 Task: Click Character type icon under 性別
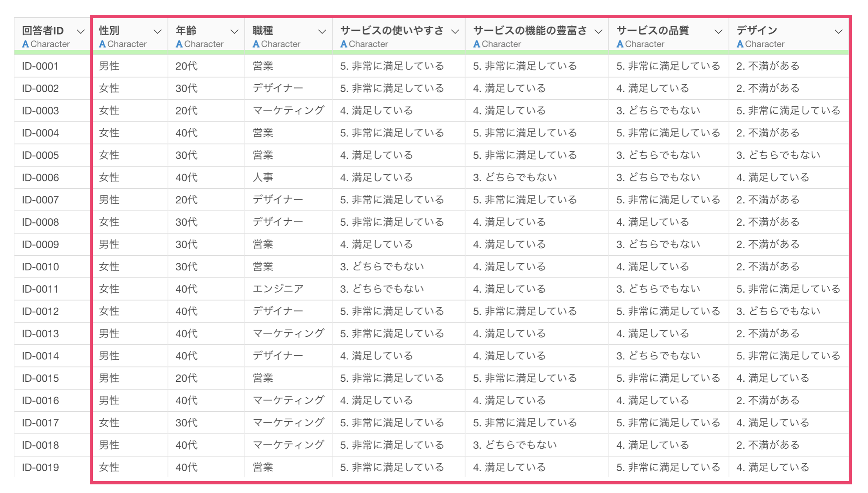[x=102, y=44]
